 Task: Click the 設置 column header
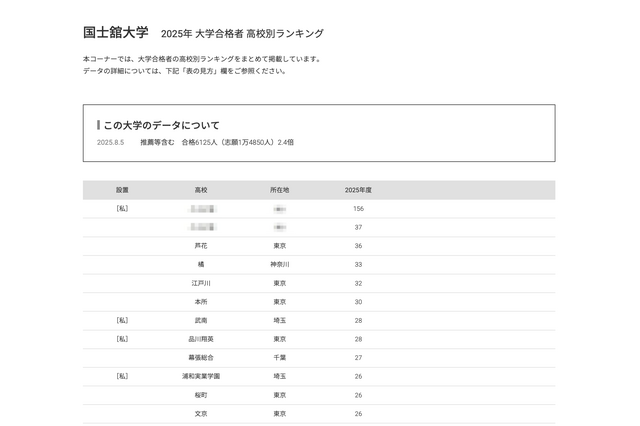122,190
